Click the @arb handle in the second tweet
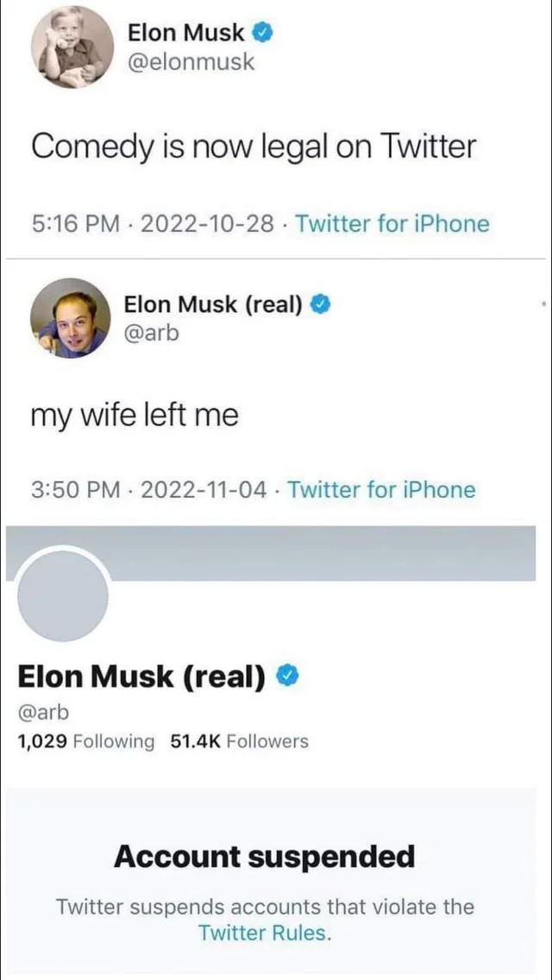Screen dimensions: 552x980 152,331
